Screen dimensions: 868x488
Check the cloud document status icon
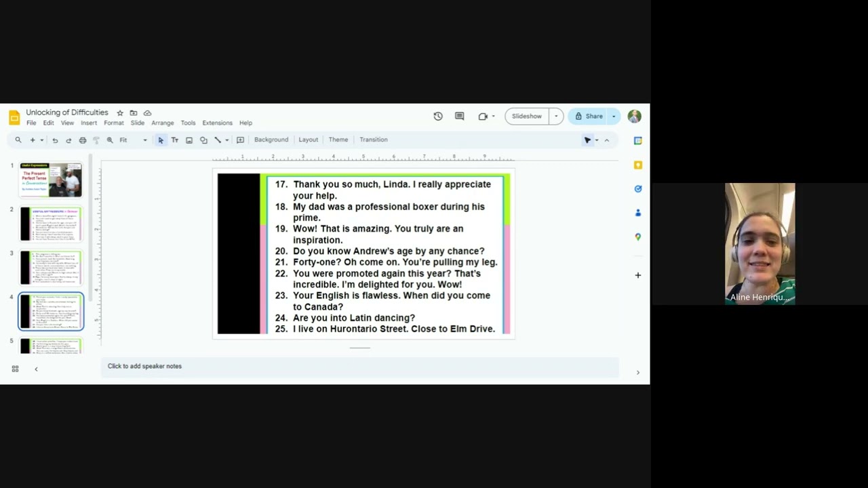click(x=147, y=113)
